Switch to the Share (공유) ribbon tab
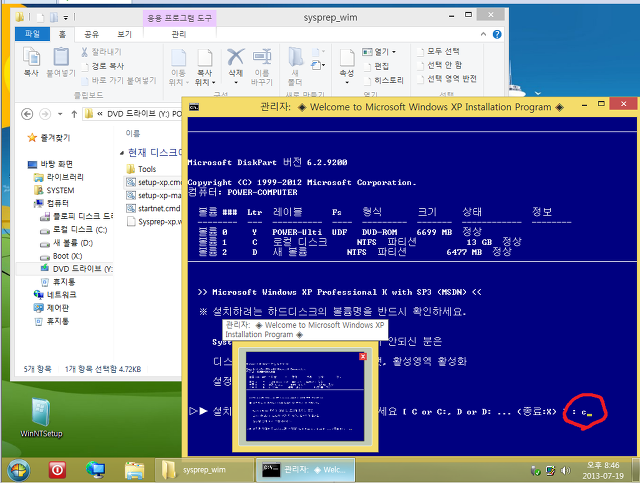The width and height of the screenshot is (640, 483). [x=91, y=34]
